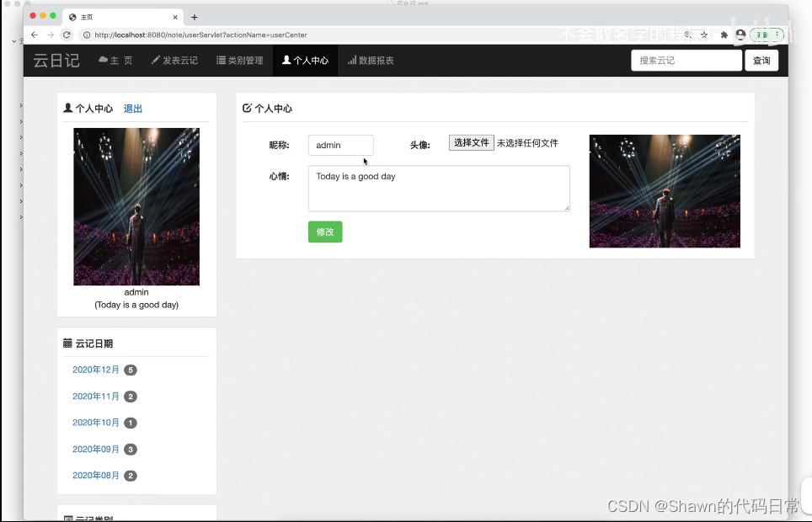This screenshot has width=812, height=522.
Task: Click the calendar icon next to 云记日期
Action: (67, 343)
